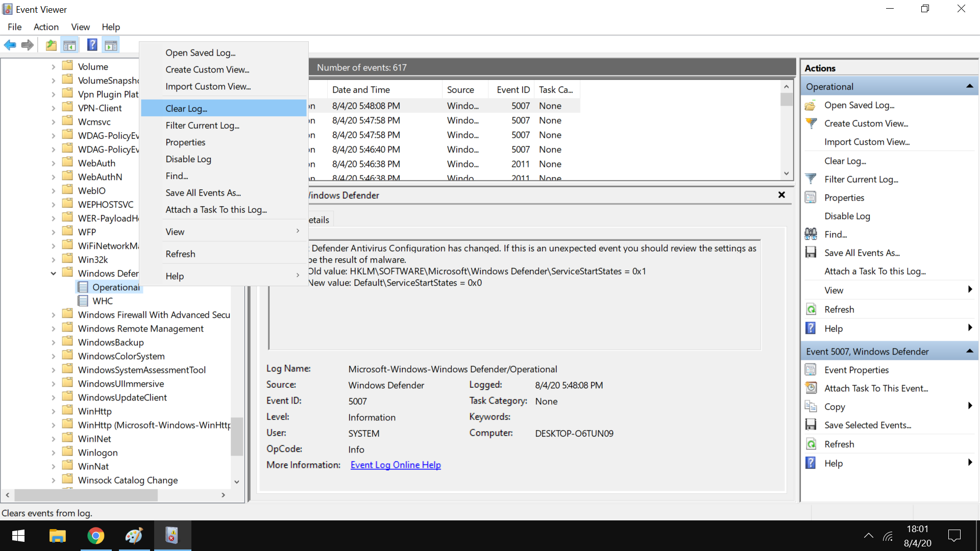Image resolution: width=980 pixels, height=551 pixels.
Task: Toggle the Disable Log option
Action: pos(188,159)
